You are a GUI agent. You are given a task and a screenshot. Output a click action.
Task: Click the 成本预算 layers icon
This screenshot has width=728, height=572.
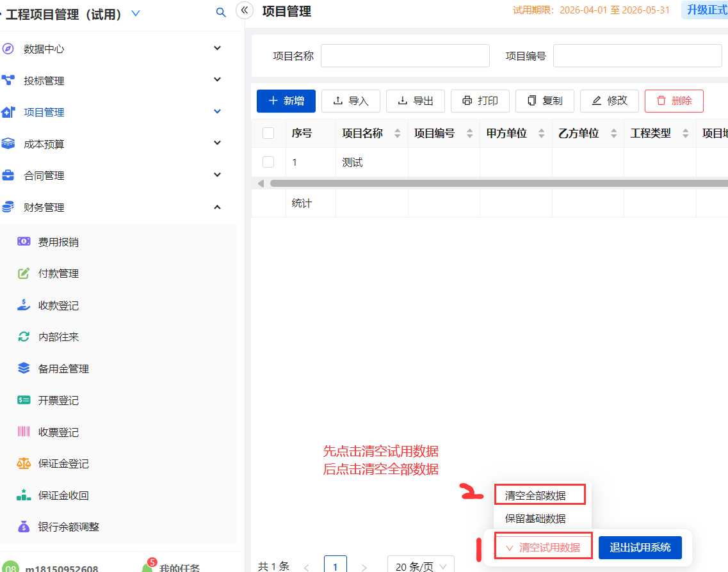tap(8, 144)
